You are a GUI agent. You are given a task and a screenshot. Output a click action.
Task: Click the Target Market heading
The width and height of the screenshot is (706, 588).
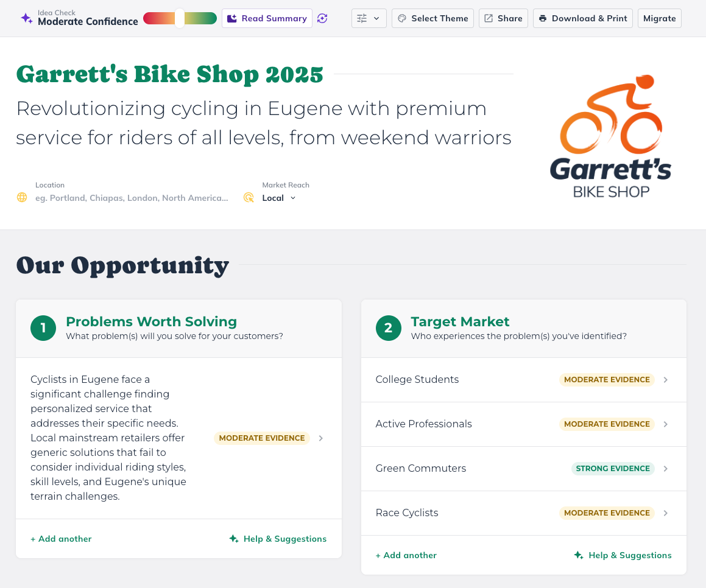click(460, 321)
